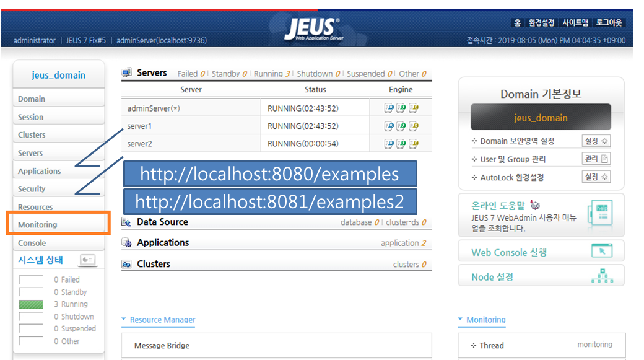Go to 홈 in top navigation

click(518, 22)
